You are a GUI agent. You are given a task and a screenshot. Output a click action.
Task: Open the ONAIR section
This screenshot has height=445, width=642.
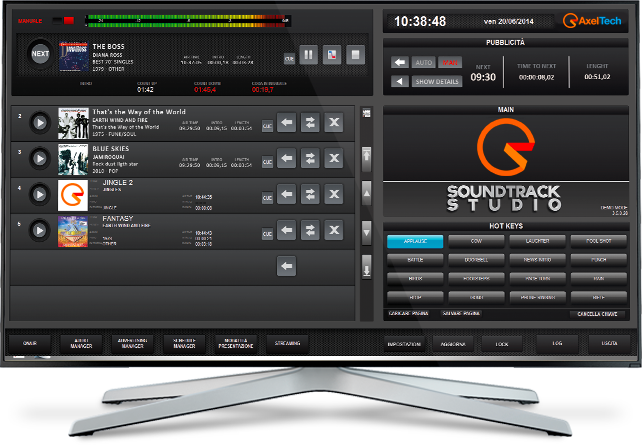click(30, 343)
